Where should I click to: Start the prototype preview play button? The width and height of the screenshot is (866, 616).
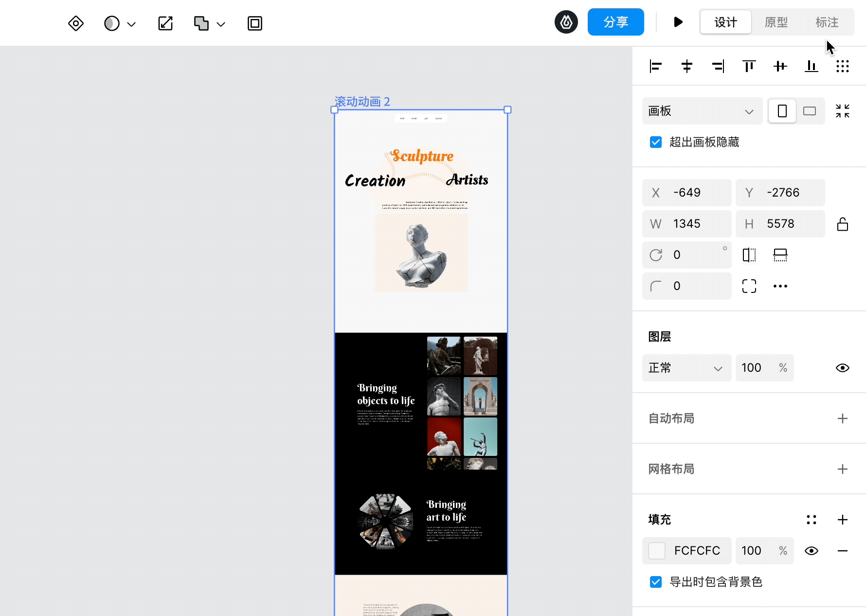click(x=678, y=22)
